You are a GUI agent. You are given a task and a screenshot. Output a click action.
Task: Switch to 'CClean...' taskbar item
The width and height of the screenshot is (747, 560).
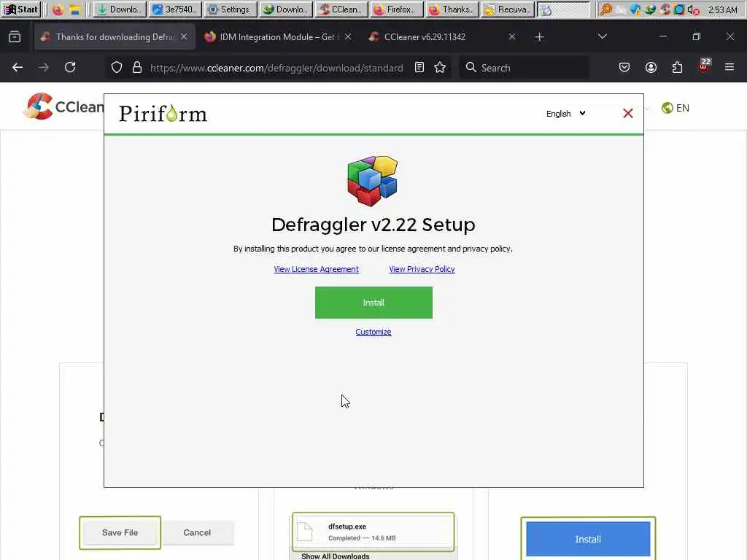click(x=341, y=9)
